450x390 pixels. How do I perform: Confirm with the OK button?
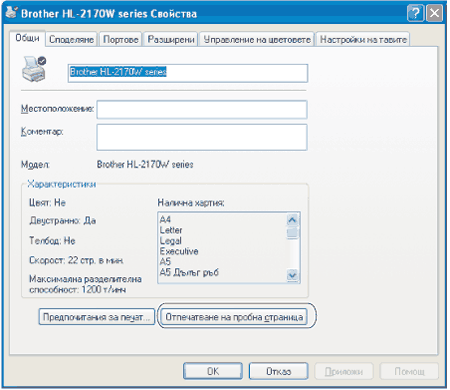(213, 371)
